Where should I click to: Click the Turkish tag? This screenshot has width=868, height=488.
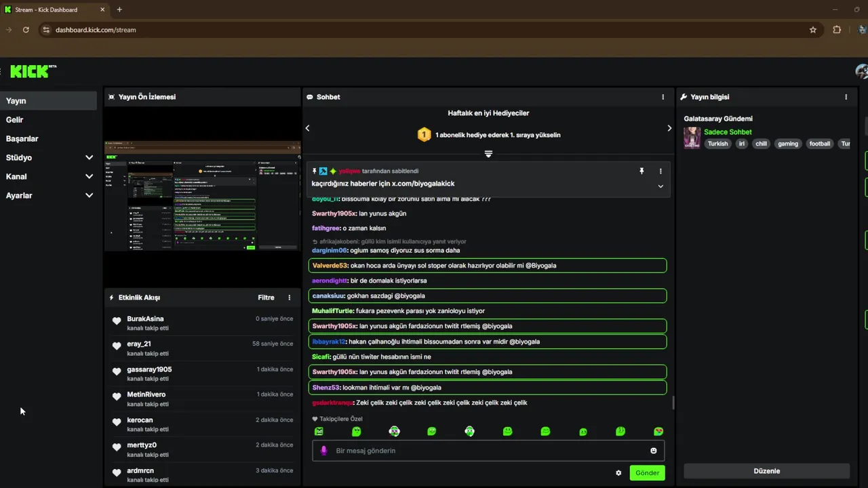pos(717,144)
